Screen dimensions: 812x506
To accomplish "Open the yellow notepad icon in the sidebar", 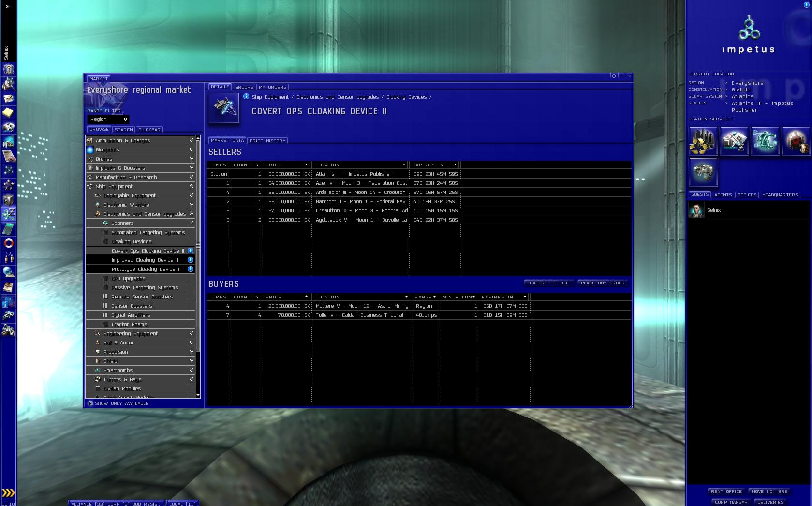I will 9,113.
